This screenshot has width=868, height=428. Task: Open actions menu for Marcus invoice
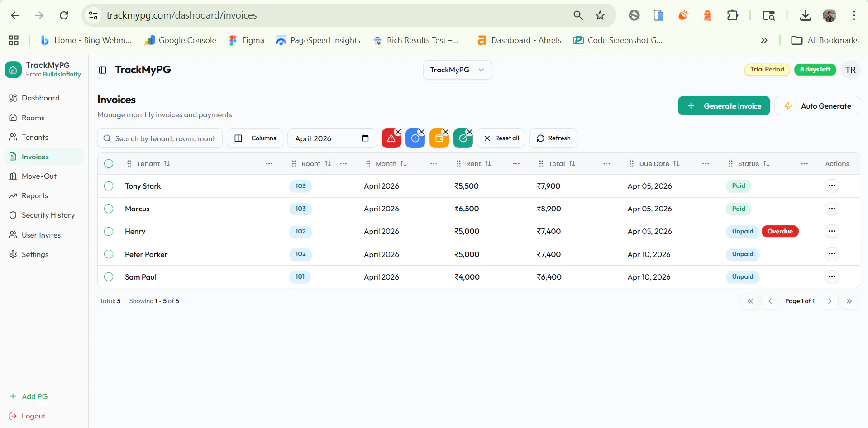click(832, 209)
